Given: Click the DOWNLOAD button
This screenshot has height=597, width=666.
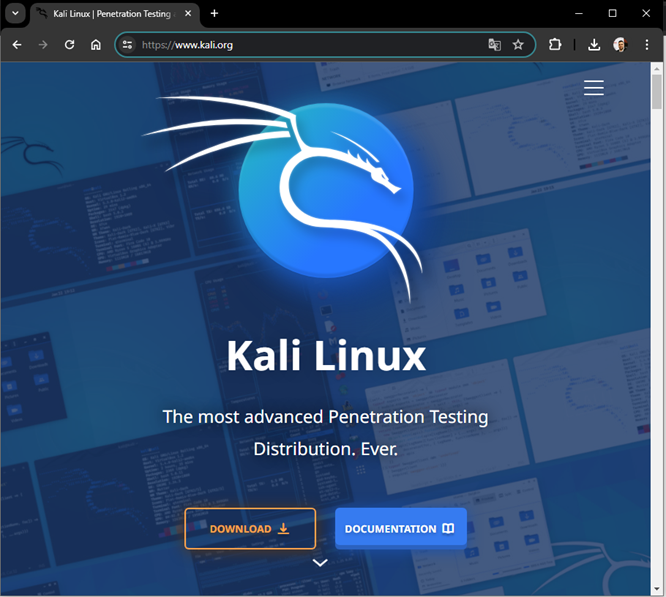Looking at the screenshot, I should (250, 528).
